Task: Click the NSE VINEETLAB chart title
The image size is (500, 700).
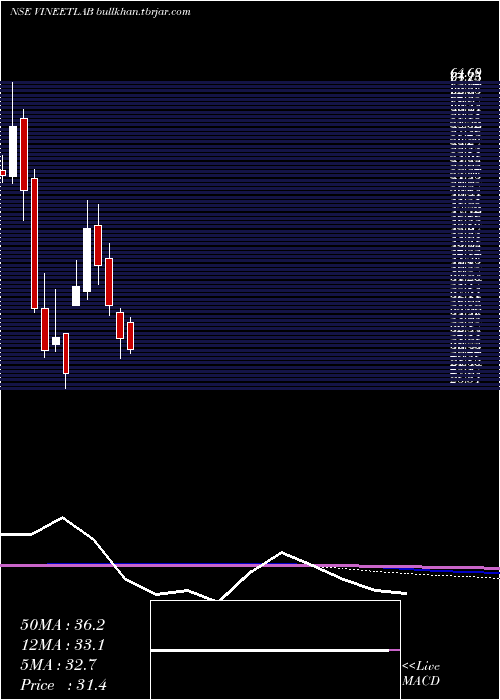Action: click(100, 12)
